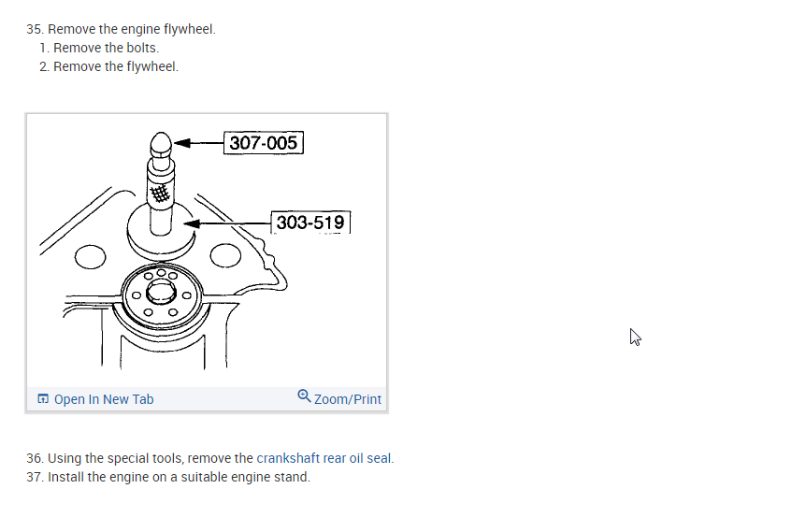This screenshot has height=532, width=792.
Task: Follow the crankshaft rear oil seal link
Action: coord(324,458)
